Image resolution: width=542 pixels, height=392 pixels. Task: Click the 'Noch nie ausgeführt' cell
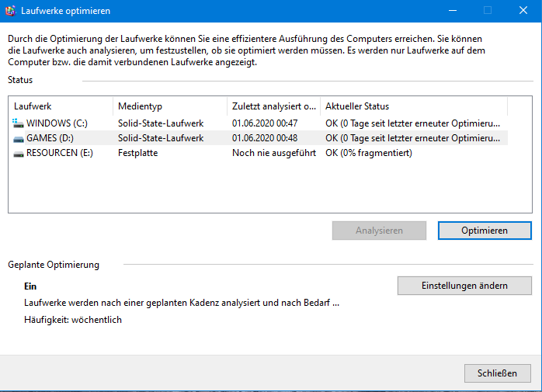(x=274, y=153)
